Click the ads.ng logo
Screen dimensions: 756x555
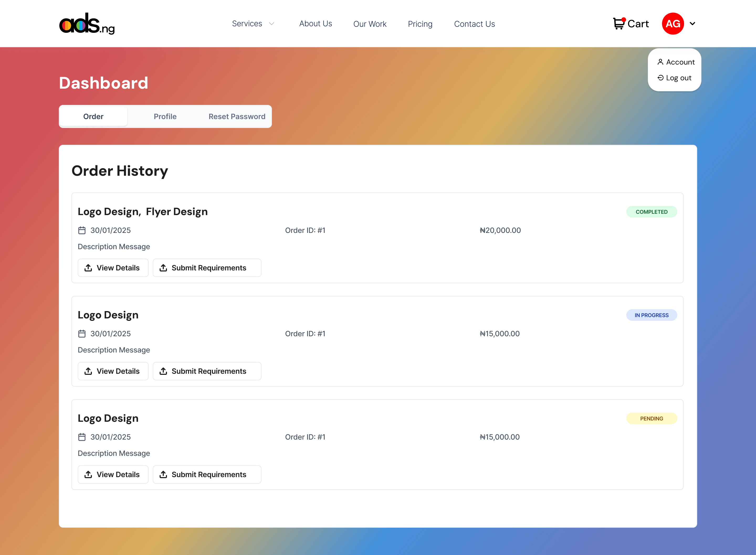click(x=87, y=24)
